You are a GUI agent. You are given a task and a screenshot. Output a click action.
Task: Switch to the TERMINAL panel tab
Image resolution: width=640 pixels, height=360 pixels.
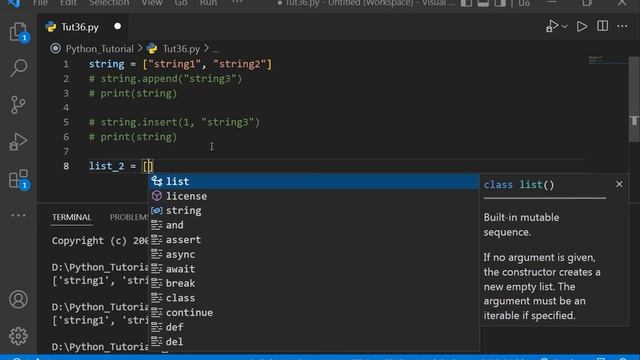71,217
